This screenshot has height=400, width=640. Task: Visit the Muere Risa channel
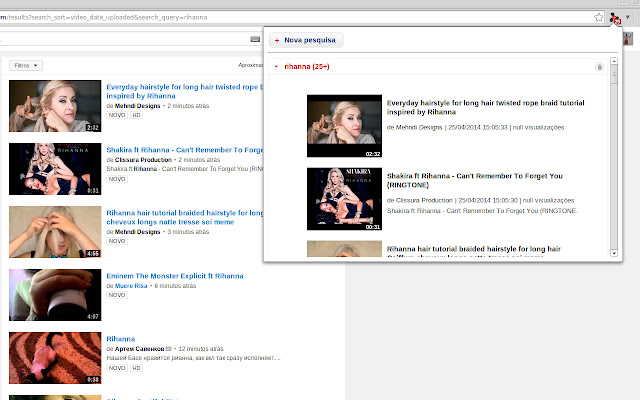(x=131, y=286)
